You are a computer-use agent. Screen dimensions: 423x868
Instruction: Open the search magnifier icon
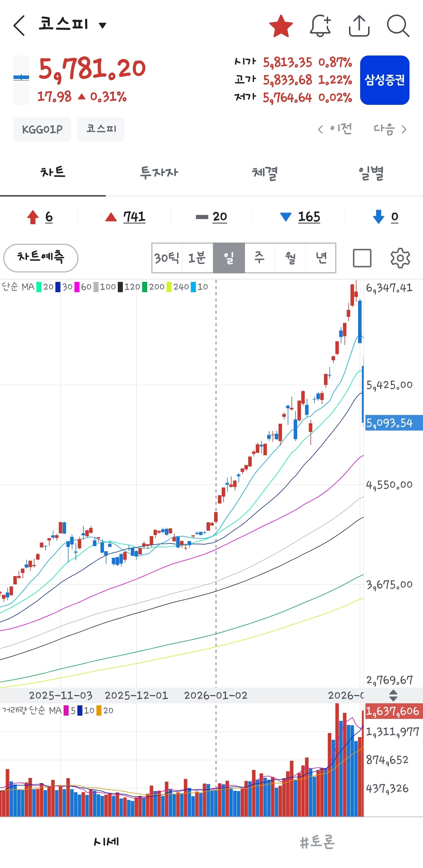398,26
